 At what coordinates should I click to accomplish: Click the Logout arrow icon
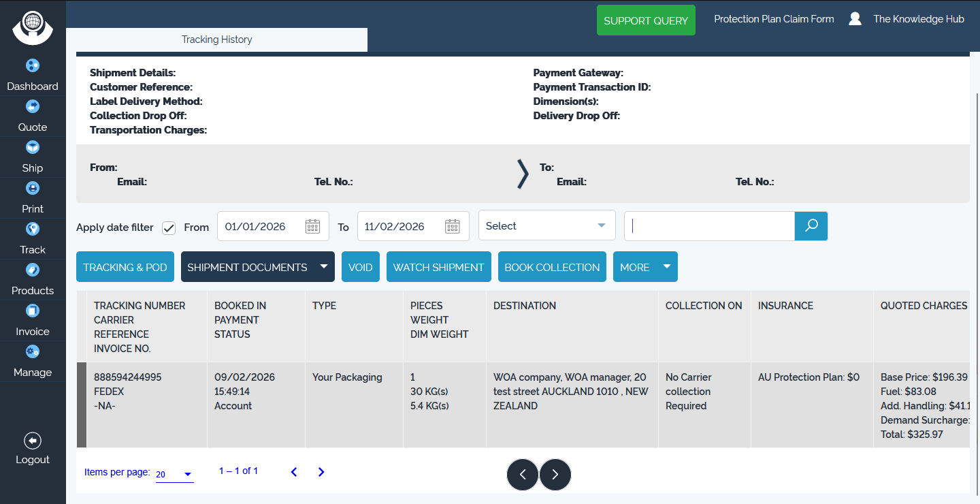[33, 441]
